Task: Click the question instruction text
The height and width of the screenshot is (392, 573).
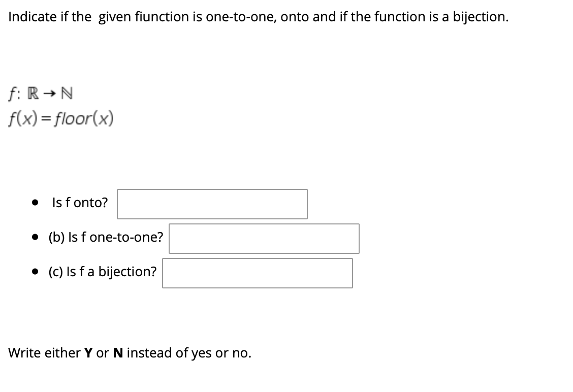Action: point(258,16)
